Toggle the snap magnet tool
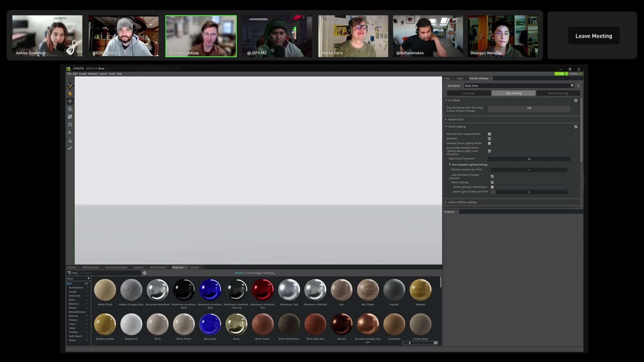Viewport: 644px width, 362px height. pos(70,125)
